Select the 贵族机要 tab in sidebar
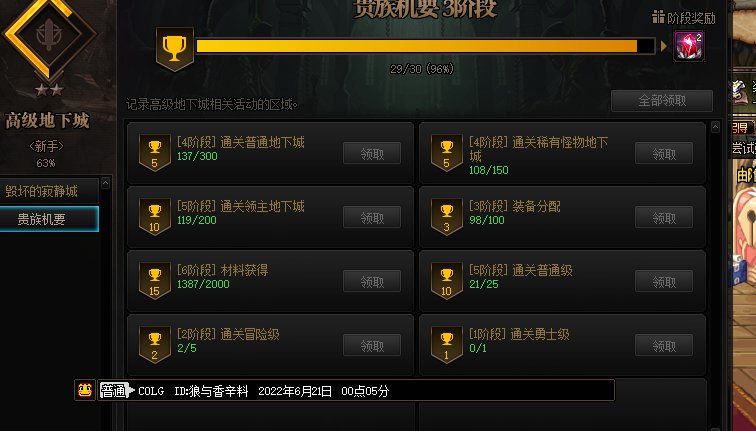 [49, 219]
